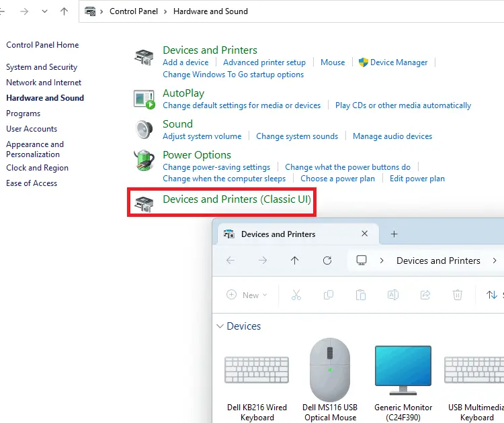Collapse the Devices group chevron

click(x=220, y=326)
